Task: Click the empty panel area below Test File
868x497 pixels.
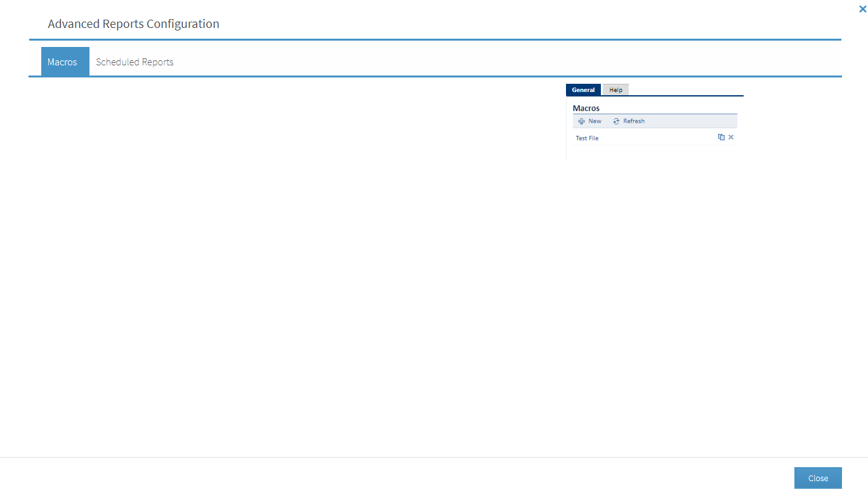Action: point(654,154)
